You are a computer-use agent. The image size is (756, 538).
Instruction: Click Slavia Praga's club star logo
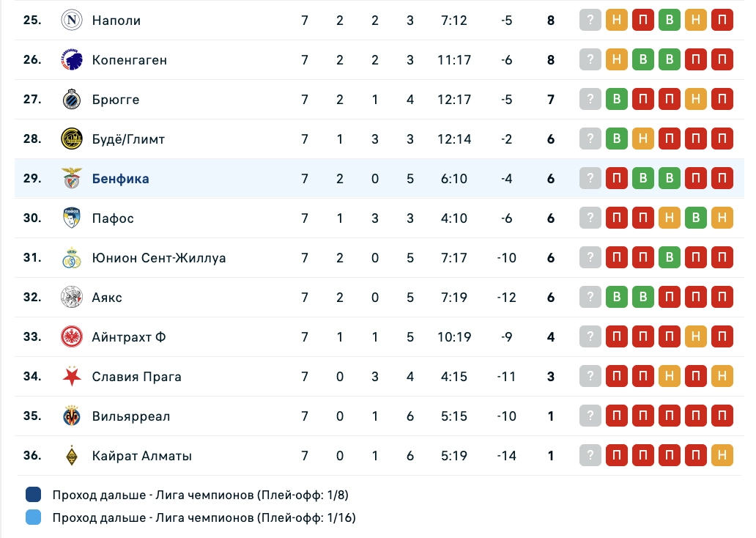pyautogui.click(x=72, y=377)
